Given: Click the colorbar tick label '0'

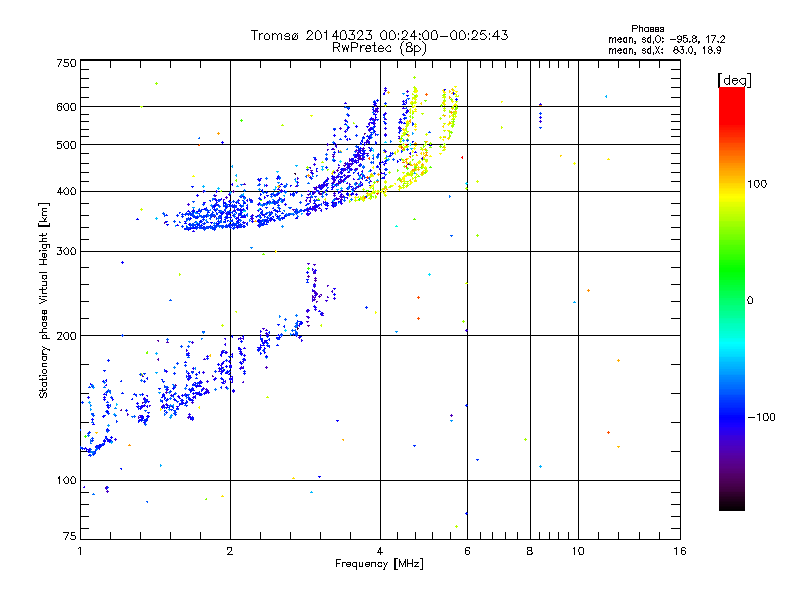Looking at the screenshot, I should 749,300.
